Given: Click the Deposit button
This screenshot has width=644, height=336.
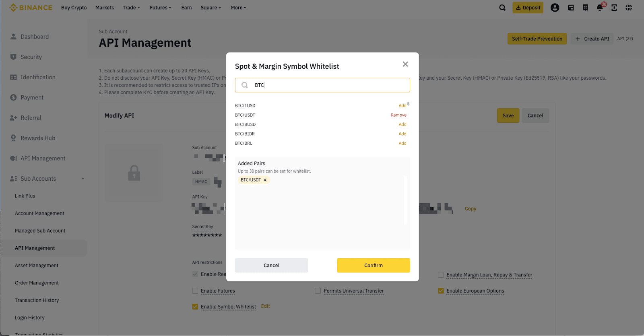Looking at the screenshot, I should (x=528, y=8).
